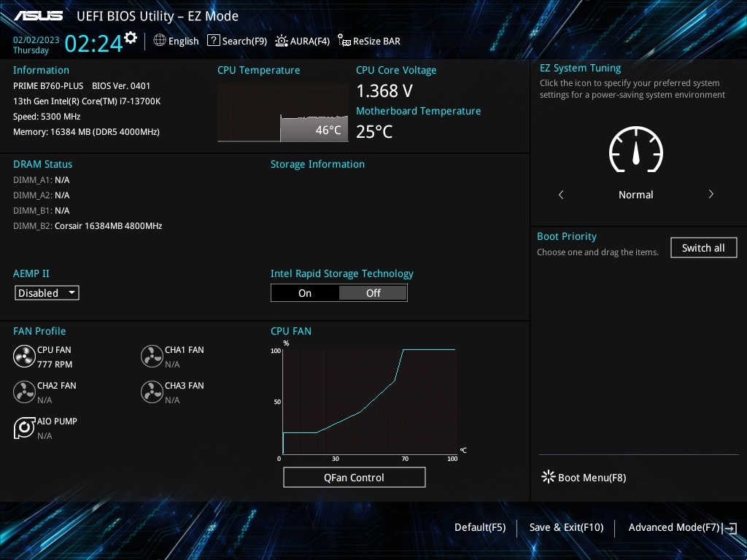Screen dimensions: 747x560
Task: Click the EZ System Tuning gauge icon
Action: coord(636,149)
